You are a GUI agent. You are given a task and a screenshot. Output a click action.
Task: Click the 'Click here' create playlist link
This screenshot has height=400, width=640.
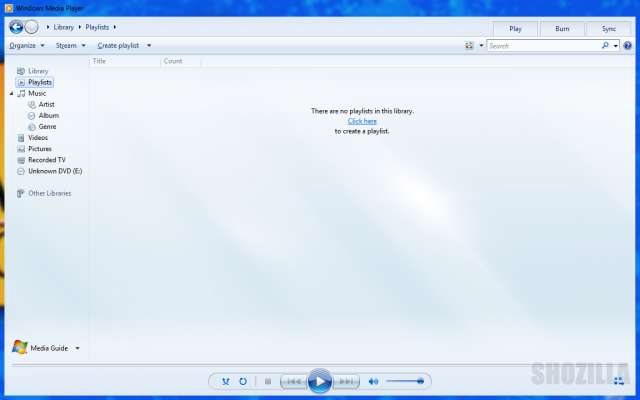tap(362, 121)
